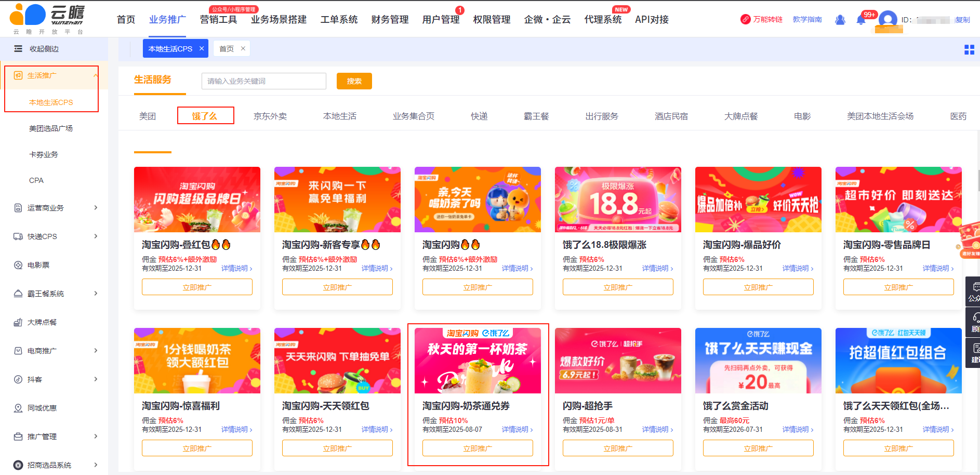Click the 运营商业务 sidebar icon

point(18,208)
